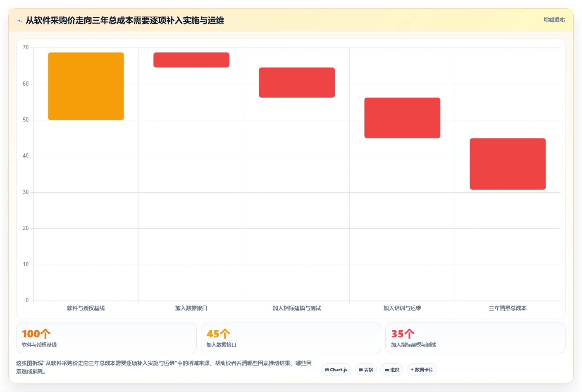Click the lightning icon beside the chart title
Viewport: 582px width, 392px height.
point(19,21)
